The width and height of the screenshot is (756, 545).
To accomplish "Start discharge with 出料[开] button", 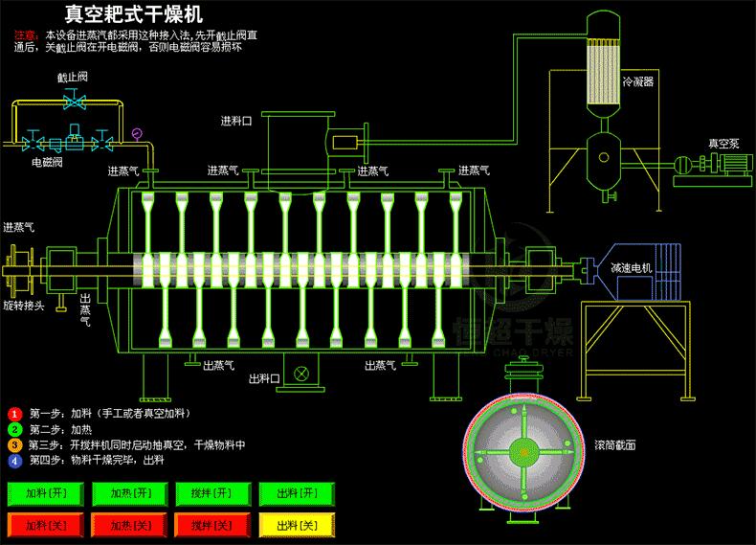I will [297, 493].
